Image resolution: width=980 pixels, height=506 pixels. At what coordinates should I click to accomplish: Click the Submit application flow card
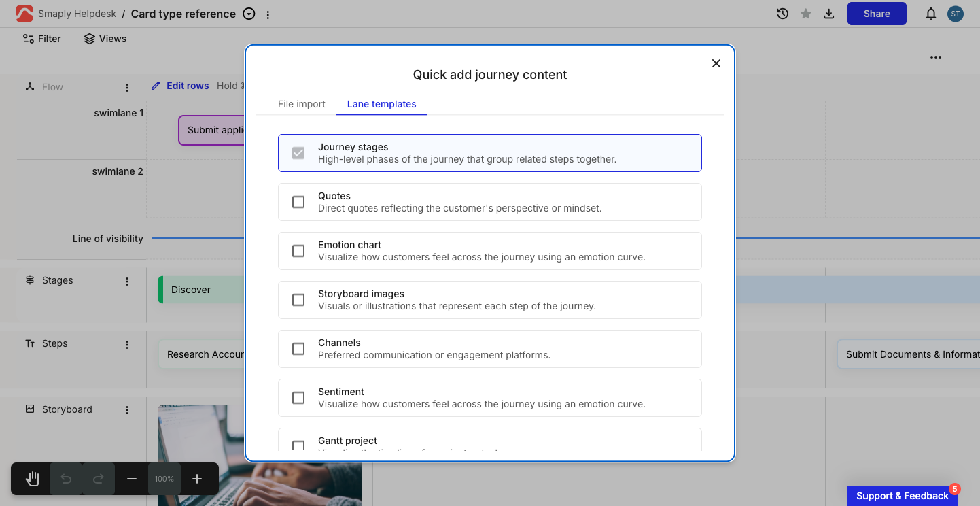212,130
